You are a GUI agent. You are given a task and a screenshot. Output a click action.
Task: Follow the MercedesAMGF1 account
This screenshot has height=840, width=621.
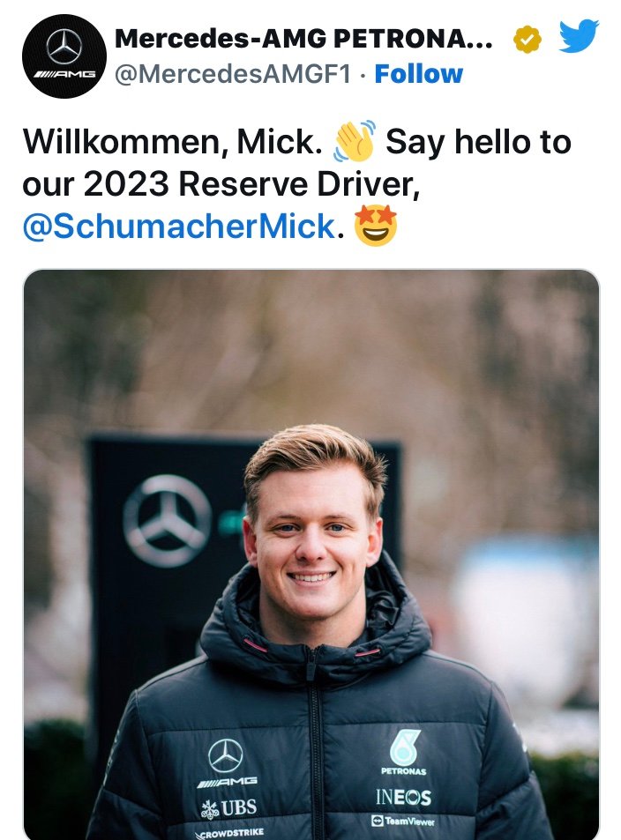tap(418, 74)
